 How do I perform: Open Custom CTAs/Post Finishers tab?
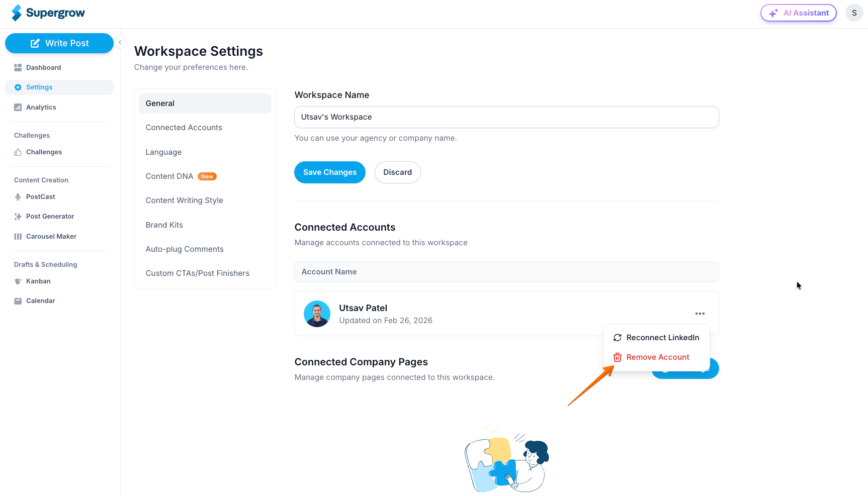tap(205, 273)
